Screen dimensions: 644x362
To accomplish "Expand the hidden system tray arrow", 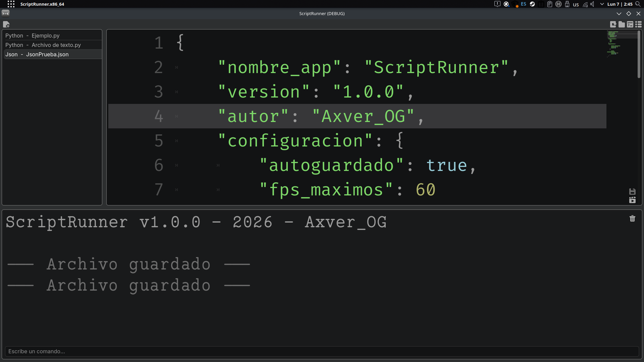I will pos(602,4).
